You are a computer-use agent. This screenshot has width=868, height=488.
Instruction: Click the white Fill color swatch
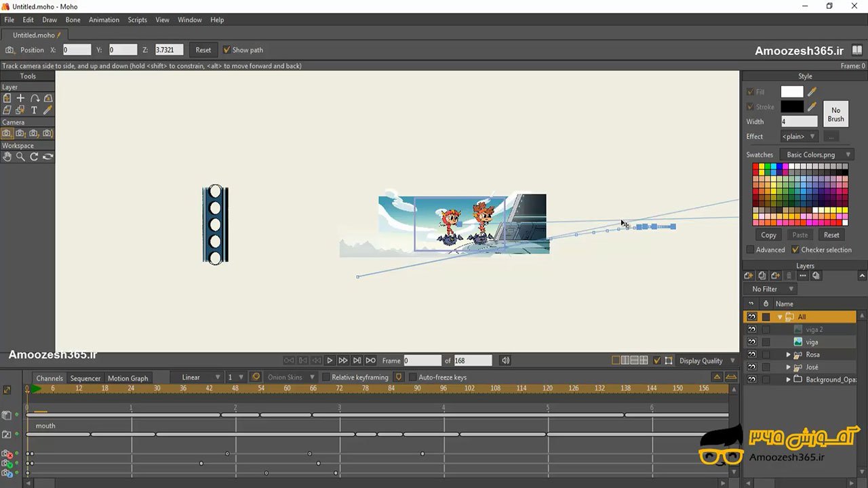pyautogui.click(x=792, y=91)
